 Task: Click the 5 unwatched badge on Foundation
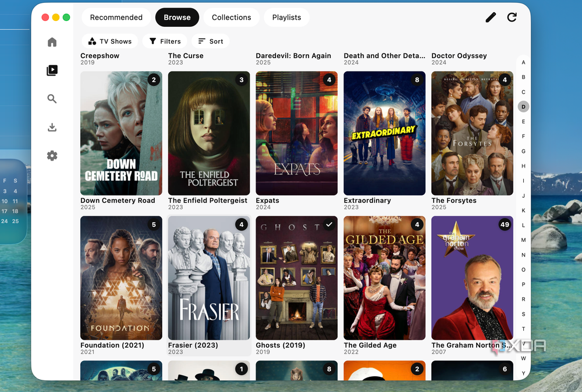(154, 224)
